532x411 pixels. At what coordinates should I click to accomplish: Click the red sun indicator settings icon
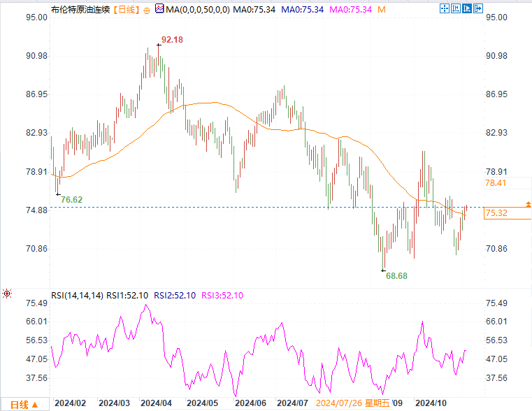click(7, 294)
